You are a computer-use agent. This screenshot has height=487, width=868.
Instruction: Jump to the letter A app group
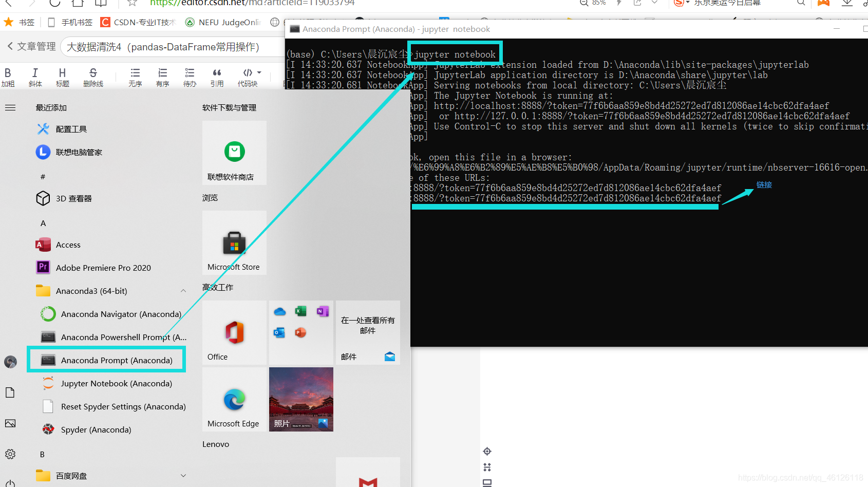(43, 223)
